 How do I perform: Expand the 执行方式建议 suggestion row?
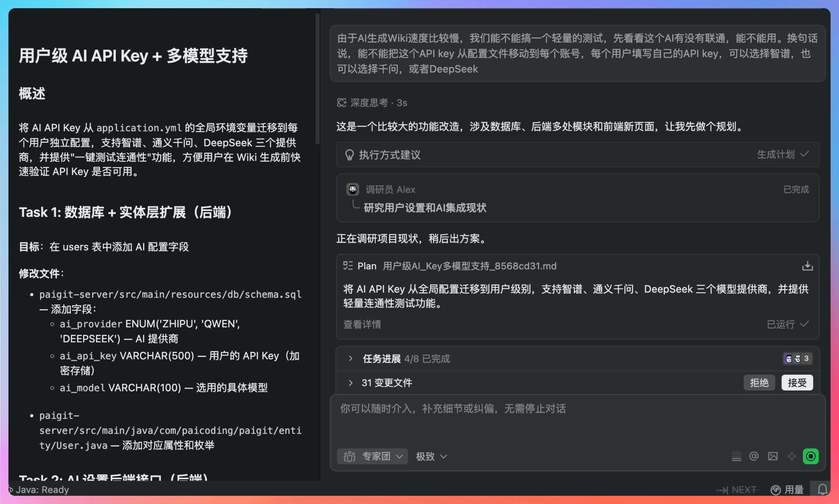click(389, 155)
